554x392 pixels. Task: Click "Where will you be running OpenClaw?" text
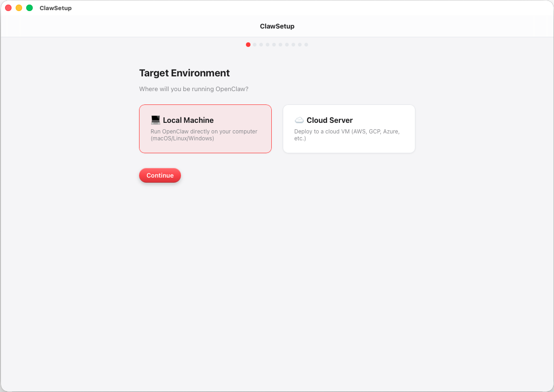pos(194,89)
